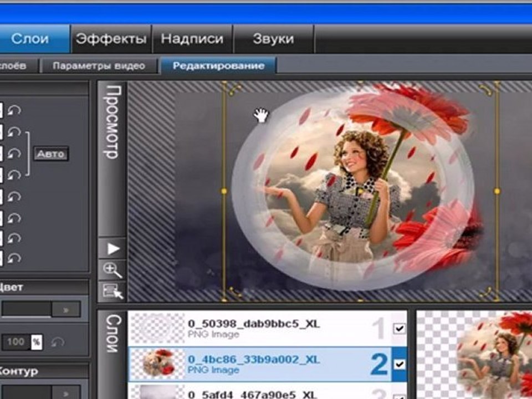The height and width of the screenshot is (399, 532).
Task: Click the left-middle yellow handle of the preview frame
Action: click(x=224, y=191)
